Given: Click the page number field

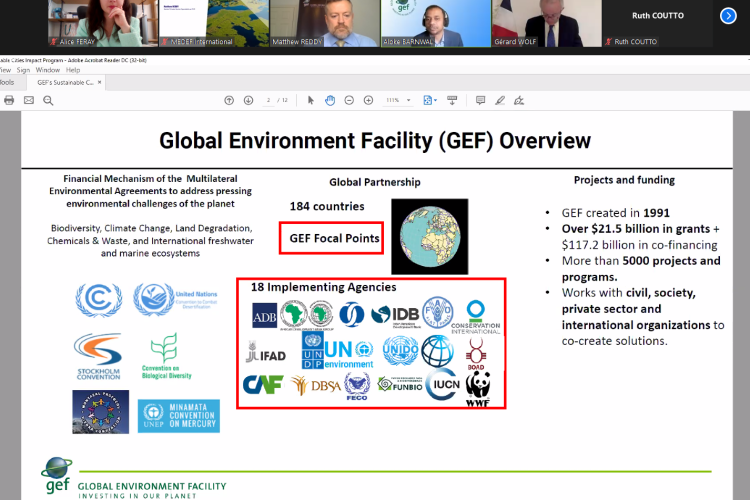Looking at the screenshot, I should click(268, 100).
